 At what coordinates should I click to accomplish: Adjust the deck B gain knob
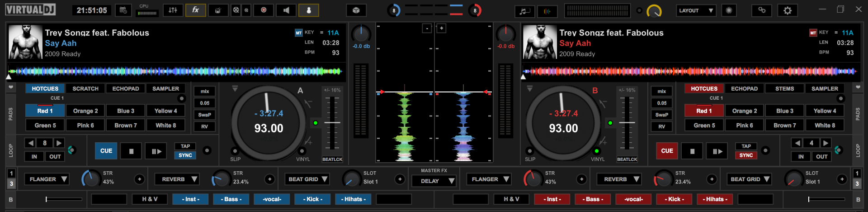[506, 34]
